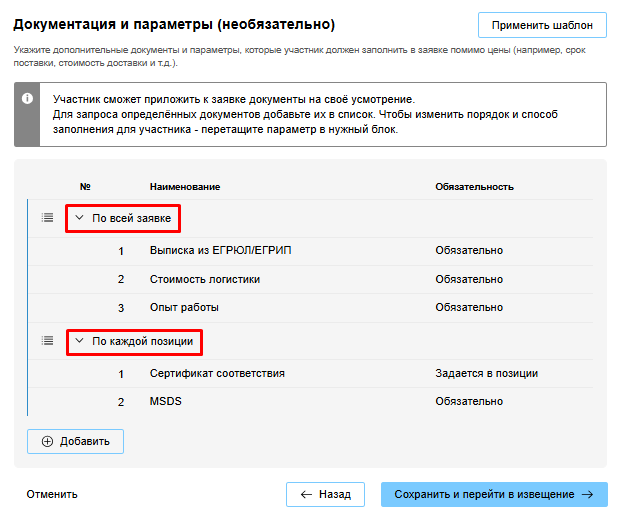Screen dimensions: 624x518
Task: Click the plus icon in the Добавить button
Action: tap(47, 441)
